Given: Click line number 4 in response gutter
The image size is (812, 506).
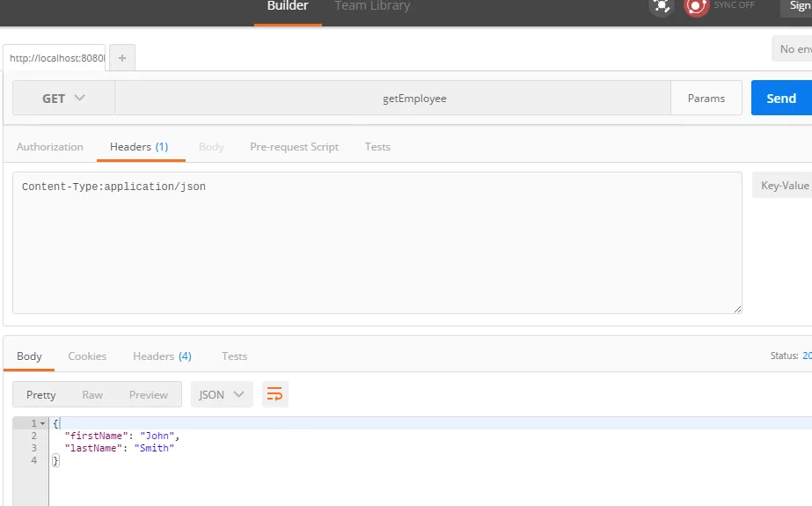Looking at the screenshot, I should pos(34,460).
